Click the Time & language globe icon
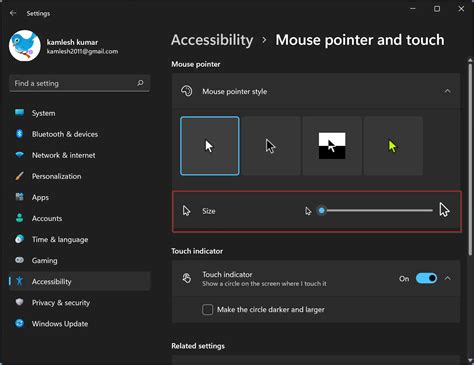 pos(19,239)
